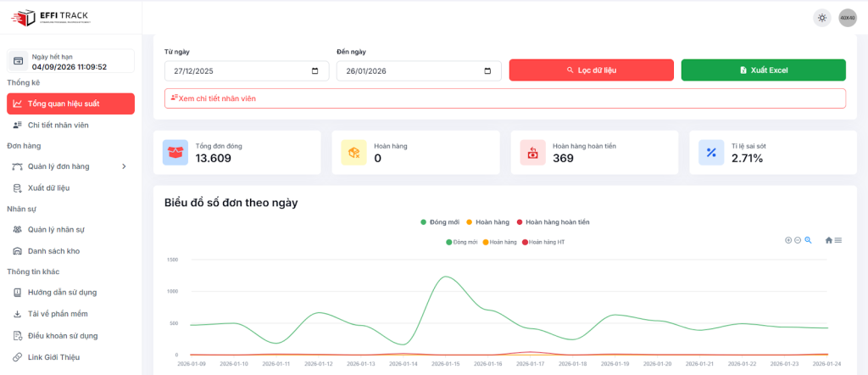Viewport: 868px width, 375px height.
Task: Open the Đến ngày date picker calendar
Action: 487,71
